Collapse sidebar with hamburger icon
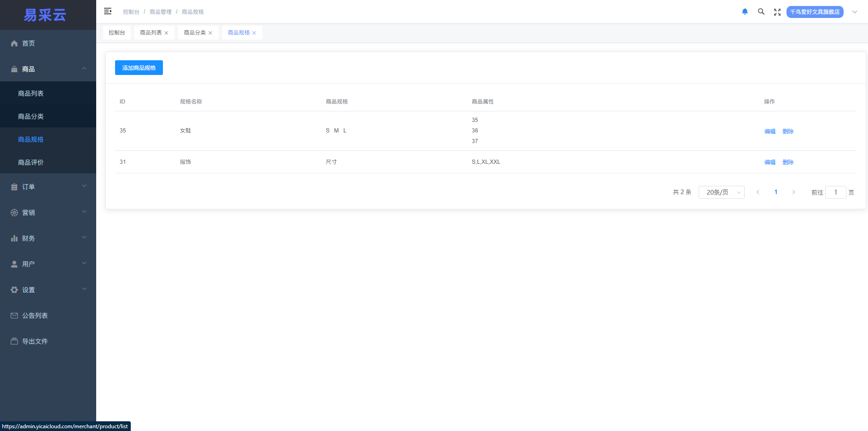The width and height of the screenshot is (868, 431). tap(108, 11)
